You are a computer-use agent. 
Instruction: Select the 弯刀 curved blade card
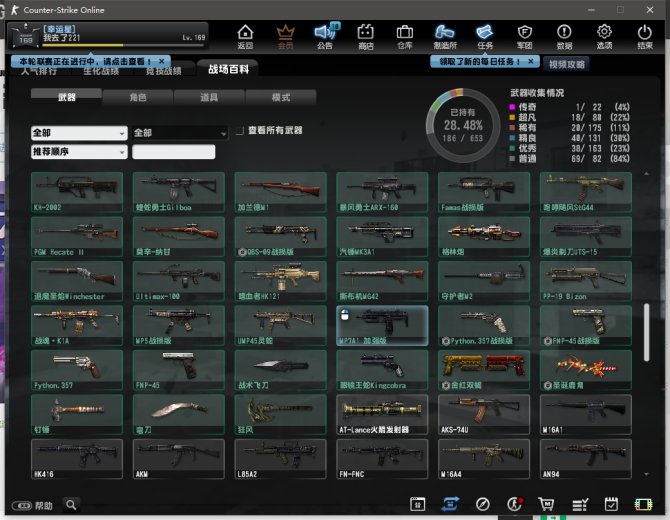pyautogui.click(x=179, y=414)
